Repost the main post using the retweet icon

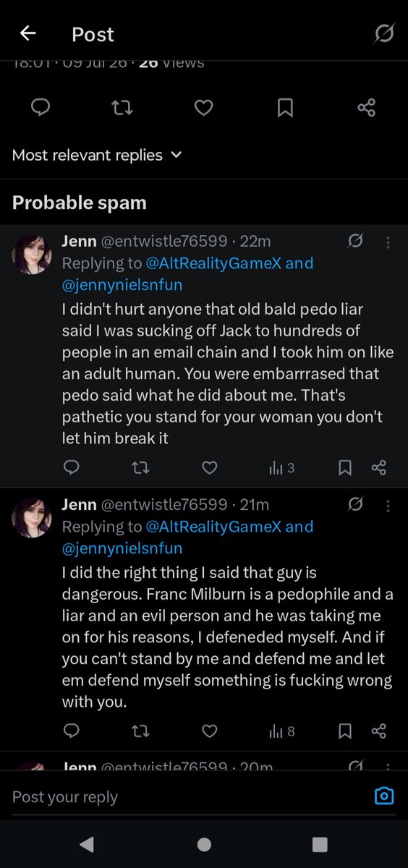tap(122, 109)
